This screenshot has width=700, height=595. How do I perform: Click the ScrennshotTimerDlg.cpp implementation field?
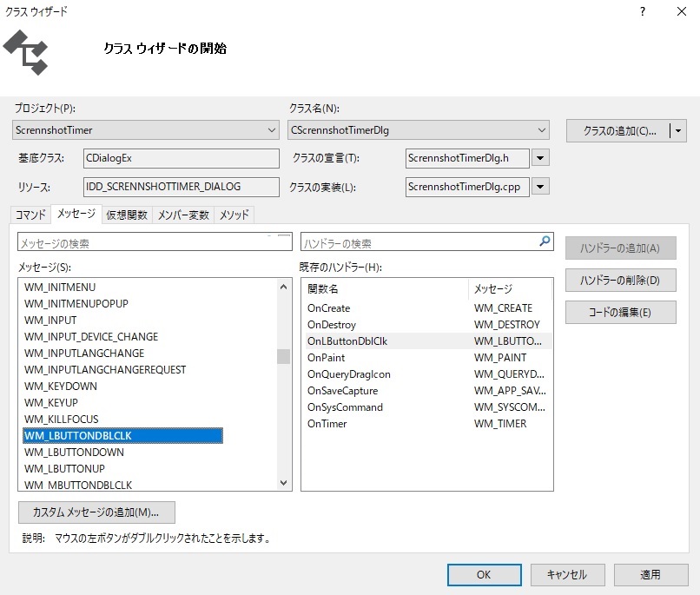(467, 187)
